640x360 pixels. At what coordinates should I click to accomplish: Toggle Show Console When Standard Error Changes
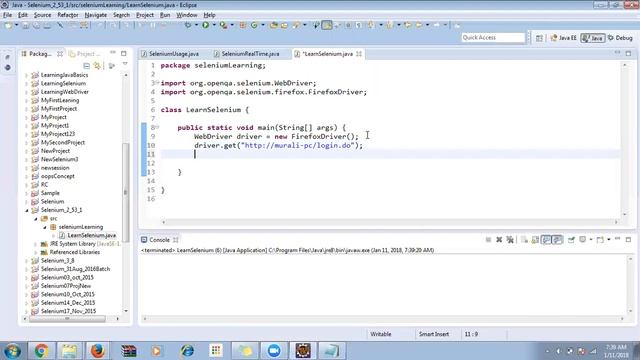click(x=557, y=240)
